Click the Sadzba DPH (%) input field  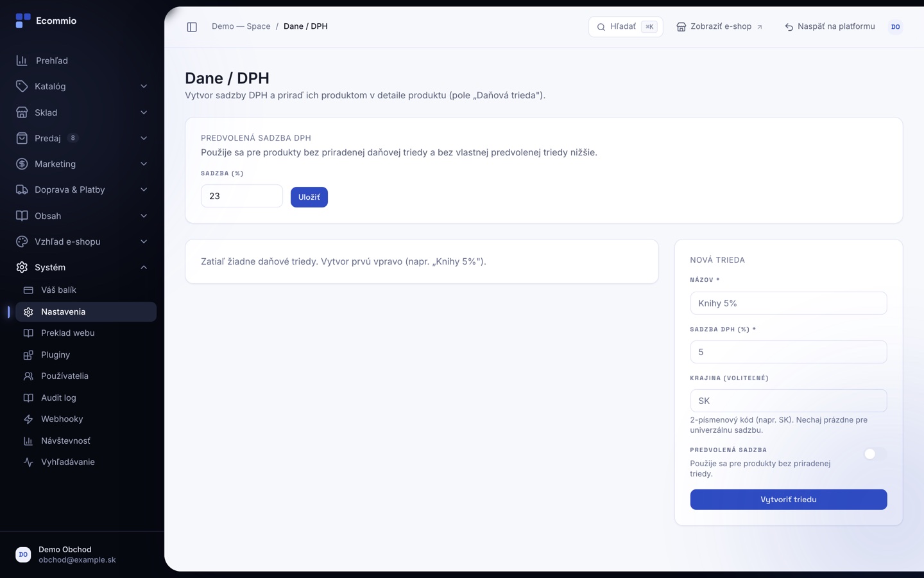(x=789, y=352)
